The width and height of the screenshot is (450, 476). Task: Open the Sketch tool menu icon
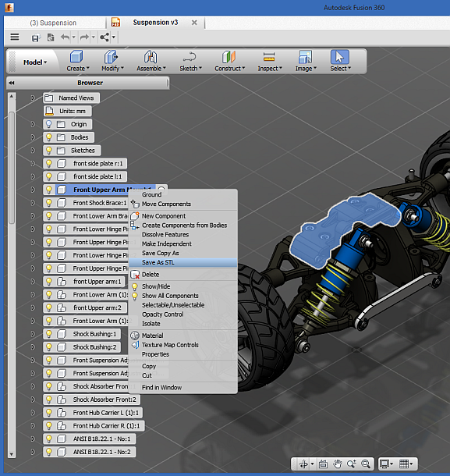tap(190, 57)
